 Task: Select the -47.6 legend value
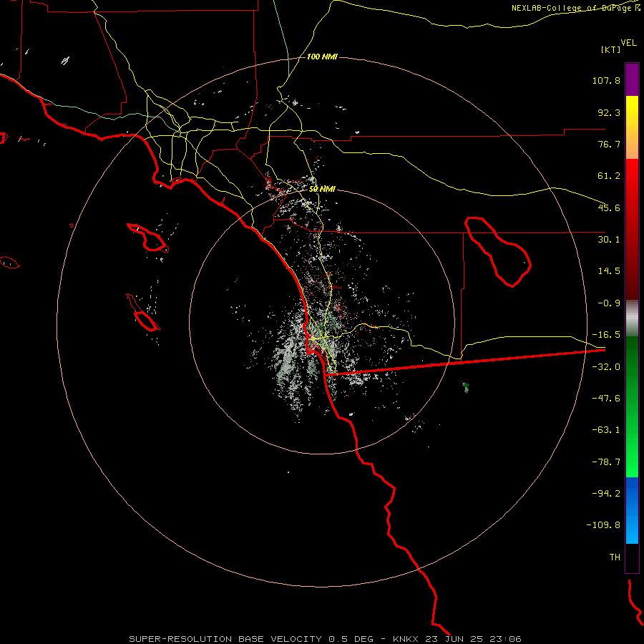point(606,399)
